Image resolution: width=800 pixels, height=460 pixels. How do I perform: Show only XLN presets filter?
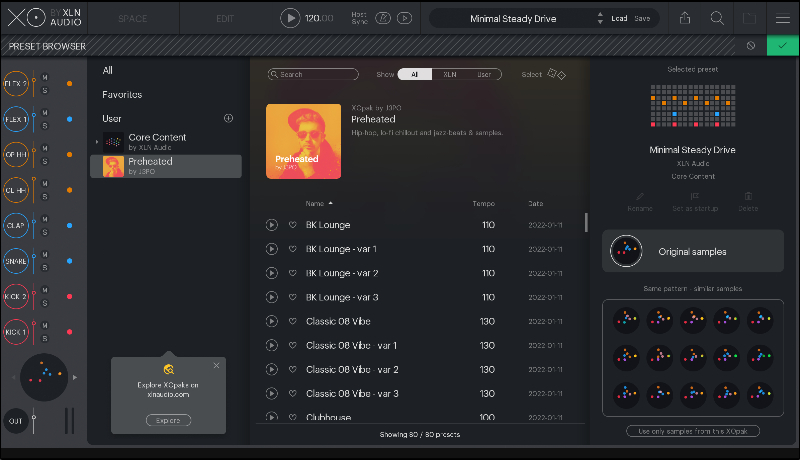coord(449,74)
